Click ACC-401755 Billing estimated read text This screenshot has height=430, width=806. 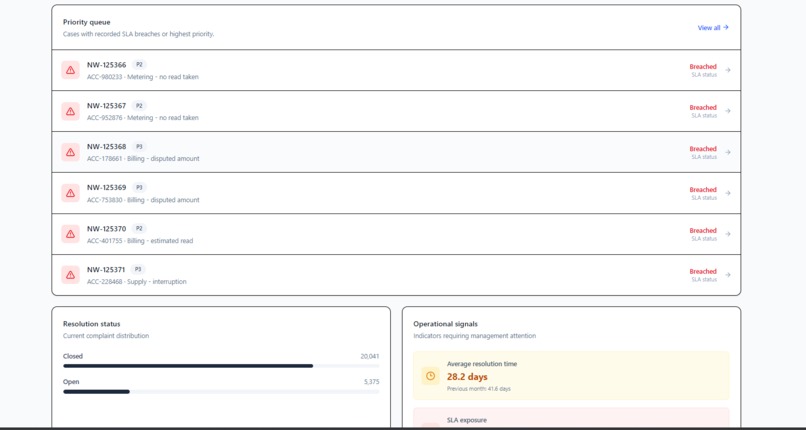[140, 241]
